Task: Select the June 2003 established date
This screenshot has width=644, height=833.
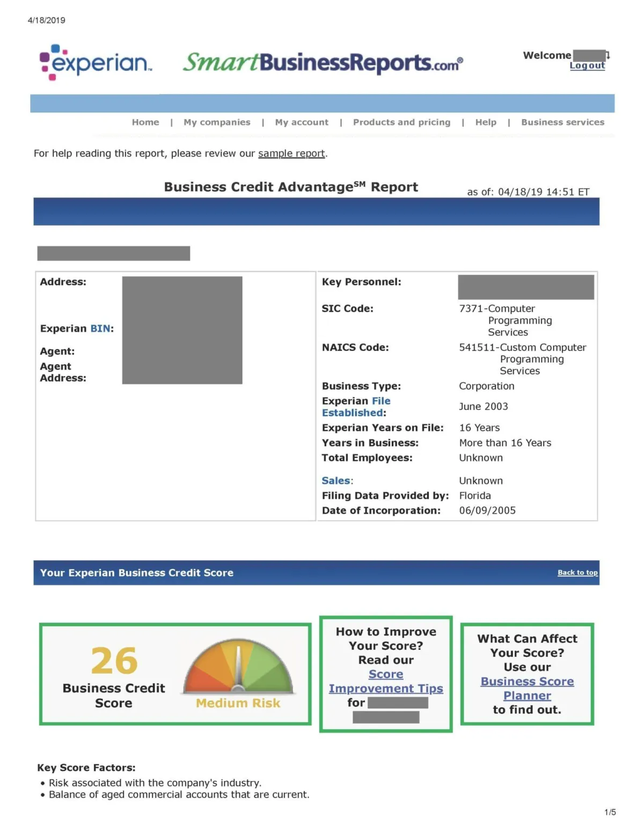Action: [x=484, y=407]
